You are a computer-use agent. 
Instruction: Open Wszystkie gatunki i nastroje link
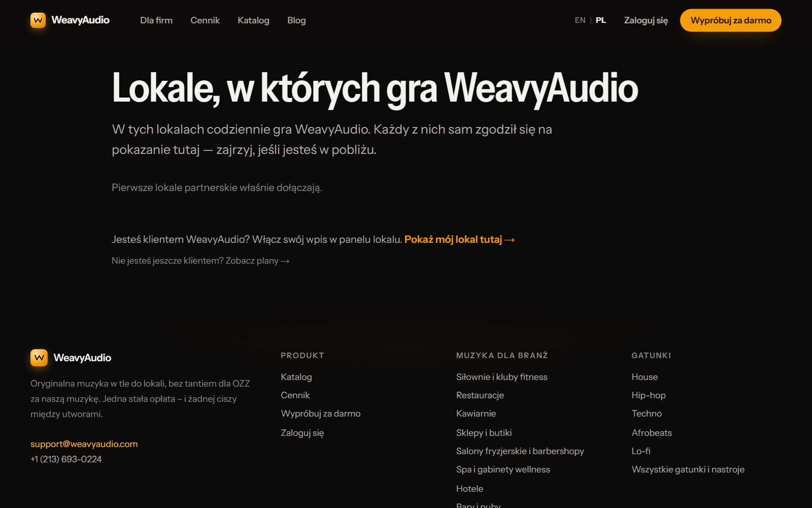click(x=688, y=469)
